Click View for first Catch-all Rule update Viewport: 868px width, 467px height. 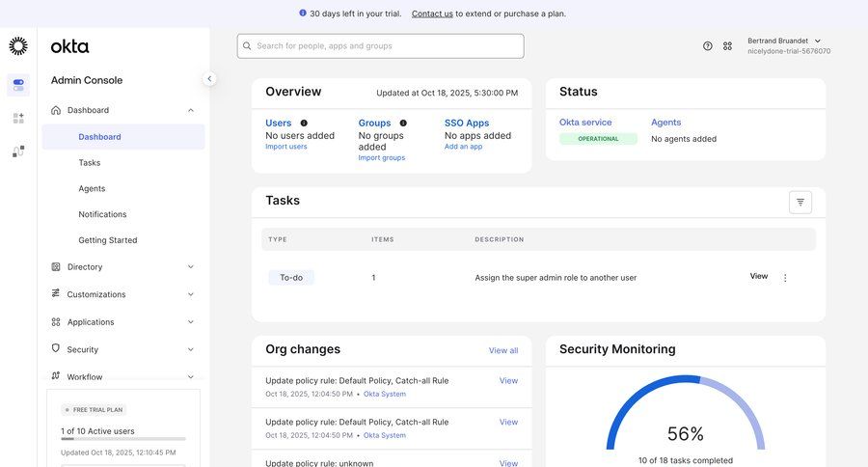pyautogui.click(x=508, y=380)
